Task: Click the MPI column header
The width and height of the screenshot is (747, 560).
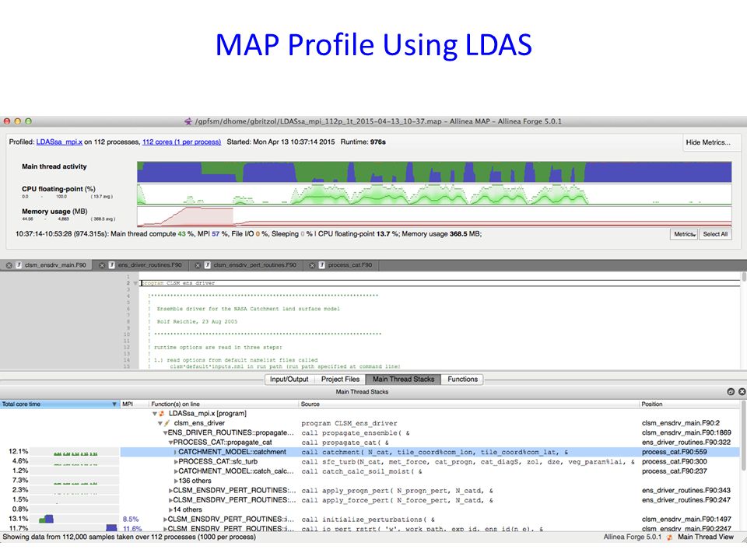Action: coord(134,404)
